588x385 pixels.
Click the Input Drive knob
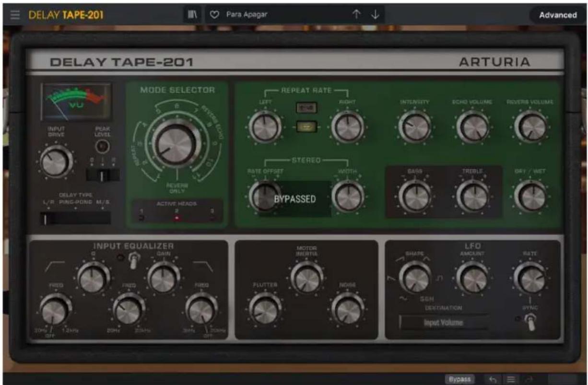click(x=56, y=163)
